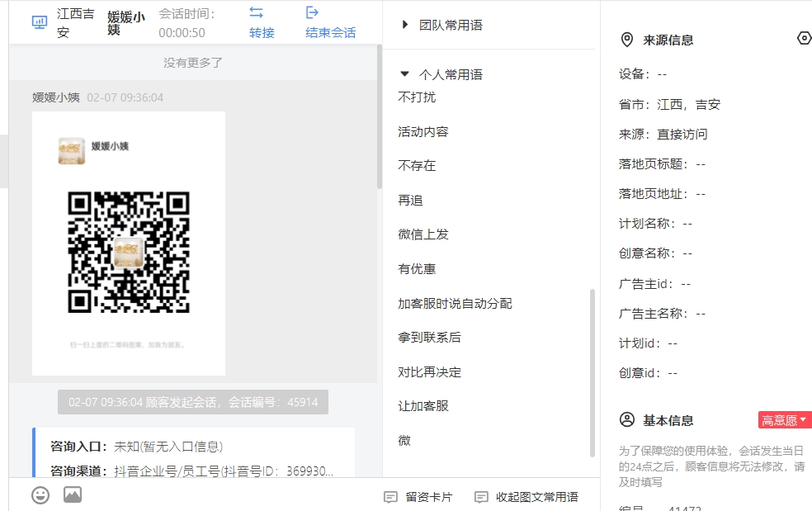Click the 咨询入口 unknown entry line
The height and width of the screenshot is (511, 812).
click(x=137, y=447)
